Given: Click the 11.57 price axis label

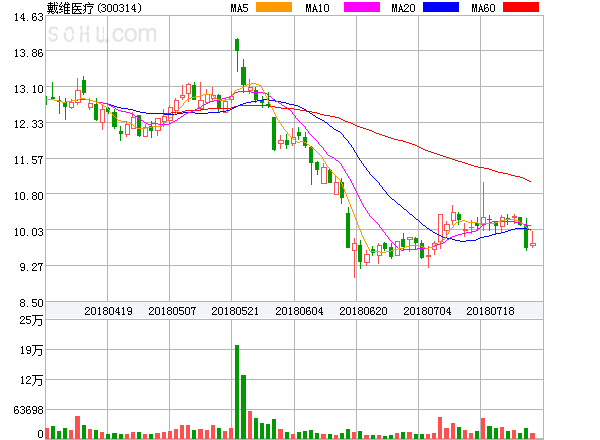Looking at the screenshot, I should pyautogui.click(x=29, y=160).
